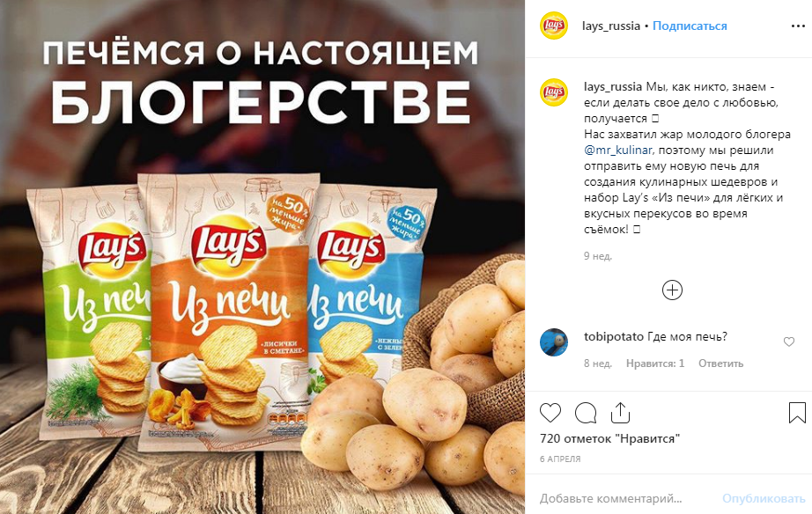Screen dimensions: 812x514
Task: Open Lay's avatar beside the caption
Action: 554,92
